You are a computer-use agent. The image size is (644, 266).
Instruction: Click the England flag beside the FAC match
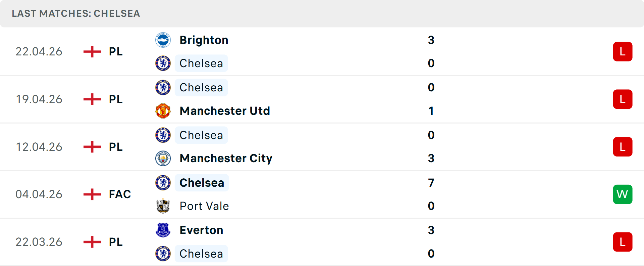coord(92,194)
